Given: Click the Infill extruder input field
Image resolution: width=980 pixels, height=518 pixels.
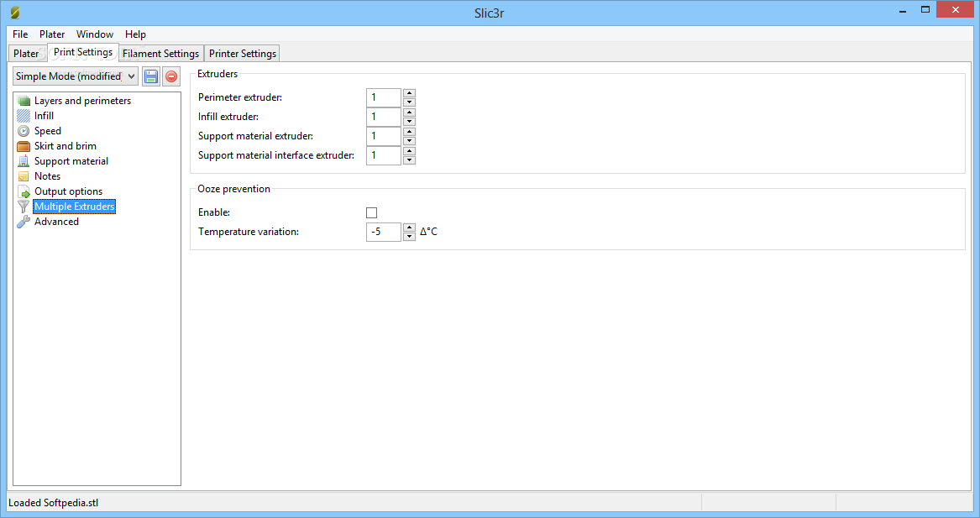Looking at the screenshot, I should point(384,117).
